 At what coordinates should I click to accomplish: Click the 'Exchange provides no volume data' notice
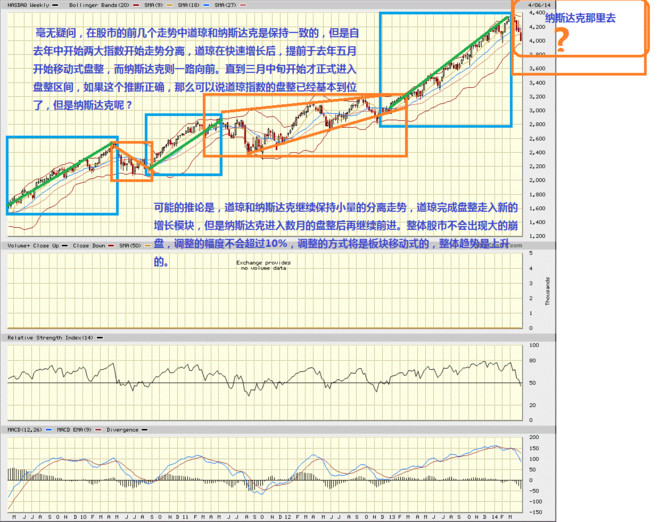[263, 265]
